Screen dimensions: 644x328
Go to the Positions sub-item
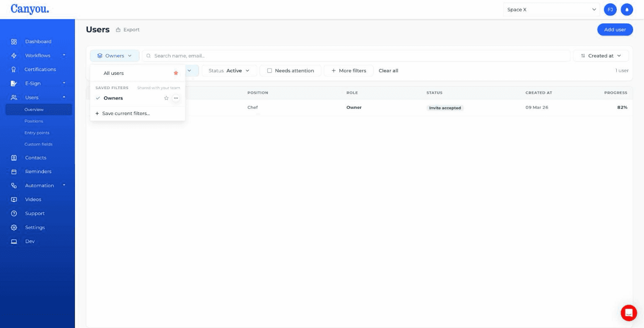(x=34, y=121)
